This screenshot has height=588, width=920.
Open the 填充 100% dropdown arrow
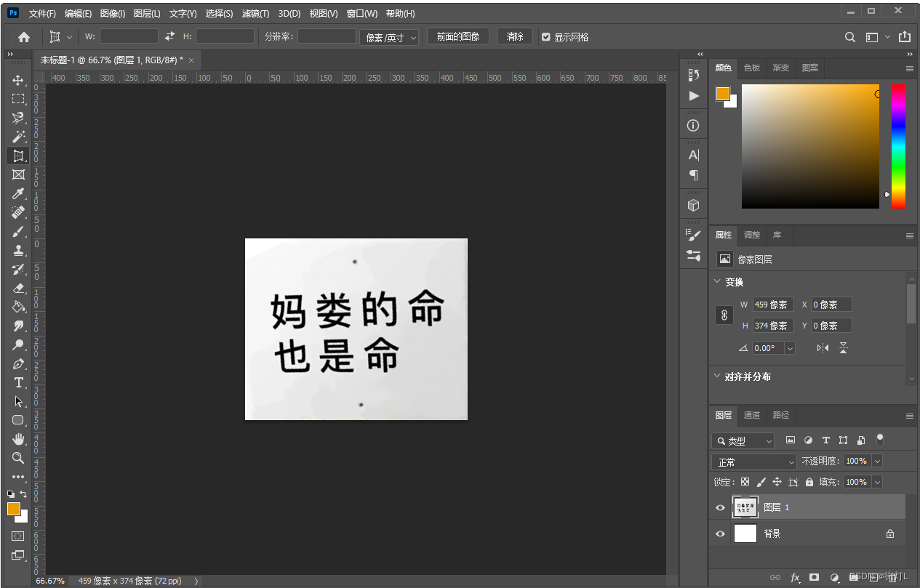(x=877, y=482)
